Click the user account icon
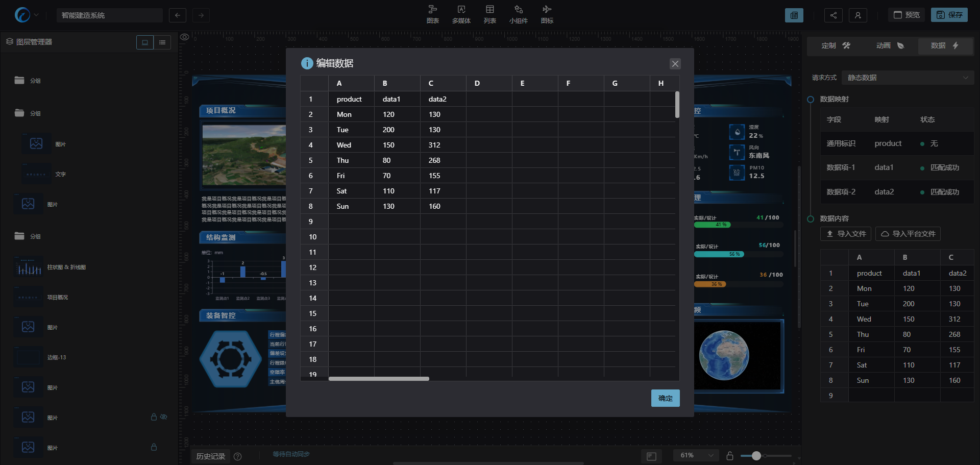The width and height of the screenshot is (980, 465). (857, 15)
